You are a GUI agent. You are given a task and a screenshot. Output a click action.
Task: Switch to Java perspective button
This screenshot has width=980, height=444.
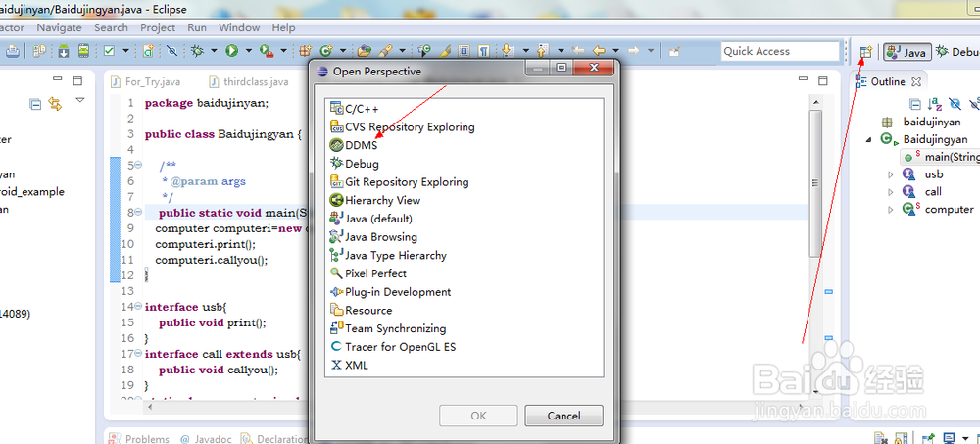pyautogui.click(x=907, y=52)
